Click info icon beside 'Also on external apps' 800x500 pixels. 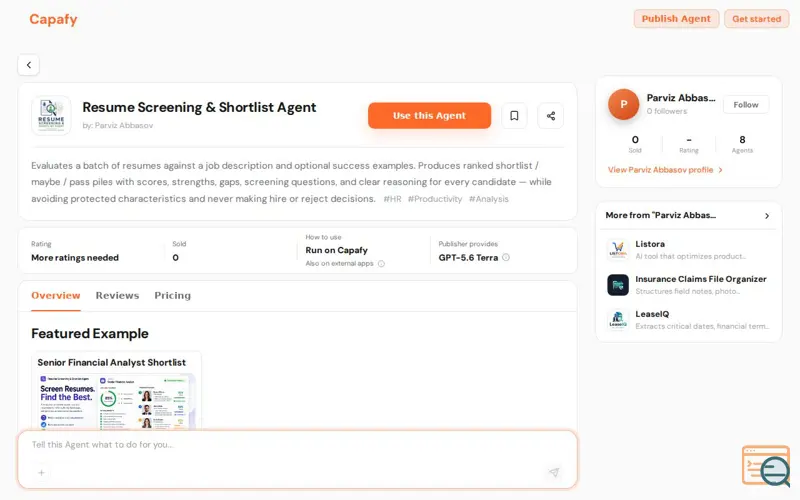coord(381,264)
